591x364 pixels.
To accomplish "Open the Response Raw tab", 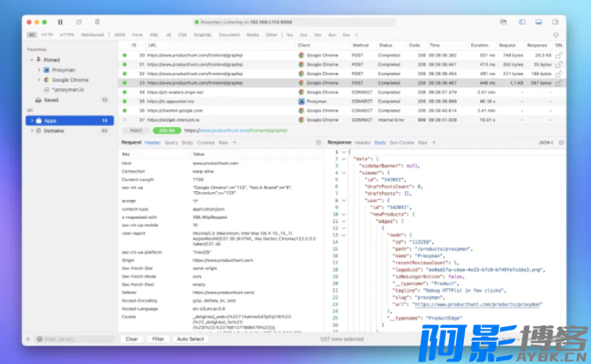I will pyautogui.click(x=423, y=143).
